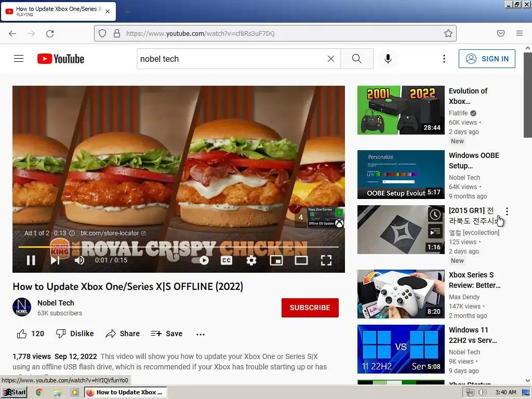
Task: Open options menu for 2015 GR1 video
Action: click(507, 211)
